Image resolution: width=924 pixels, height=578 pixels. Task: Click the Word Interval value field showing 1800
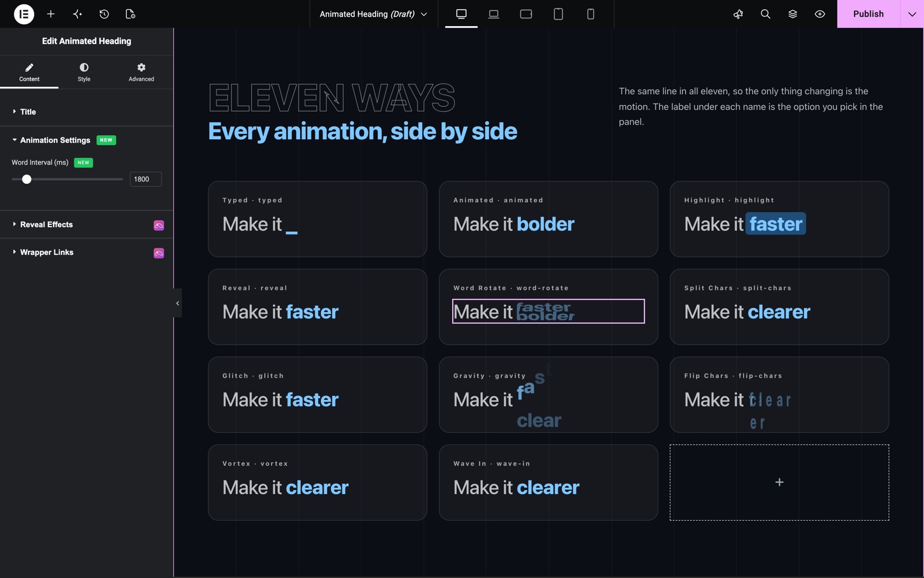click(x=146, y=179)
